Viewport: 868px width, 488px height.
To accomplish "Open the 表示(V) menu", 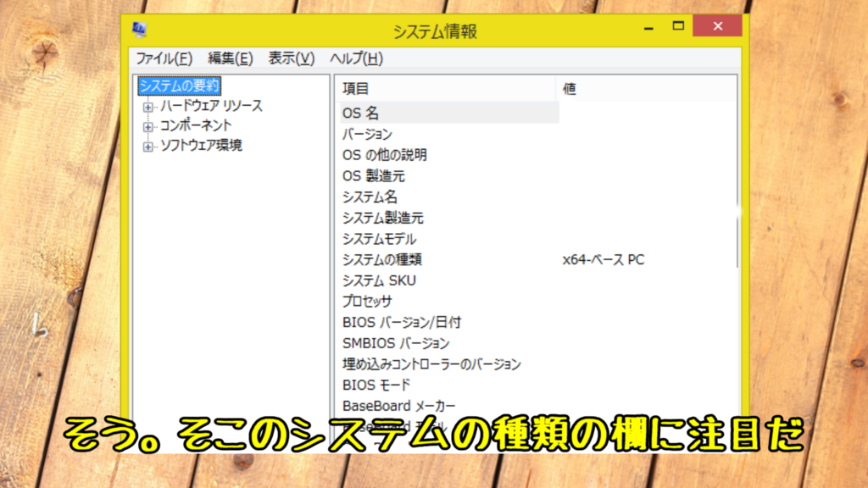I will tap(292, 58).
